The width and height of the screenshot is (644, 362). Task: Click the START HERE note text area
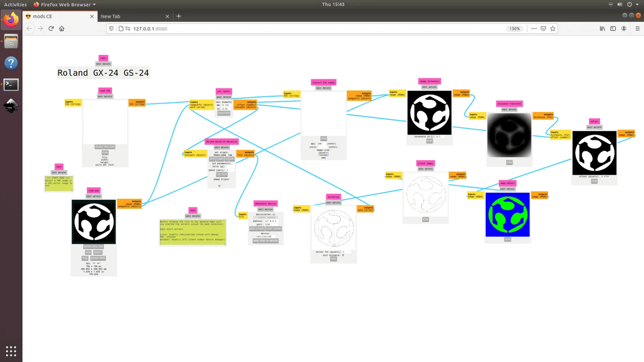pyautogui.click(x=59, y=183)
